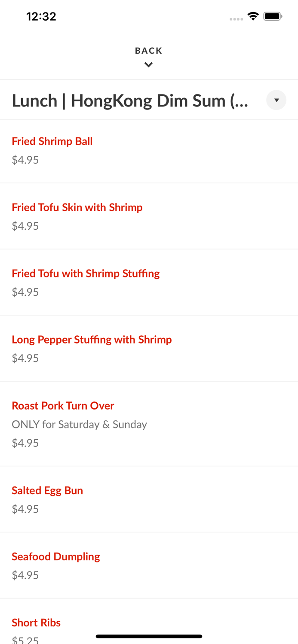Click the Wi-Fi status icon
298x644 pixels.
click(253, 16)
